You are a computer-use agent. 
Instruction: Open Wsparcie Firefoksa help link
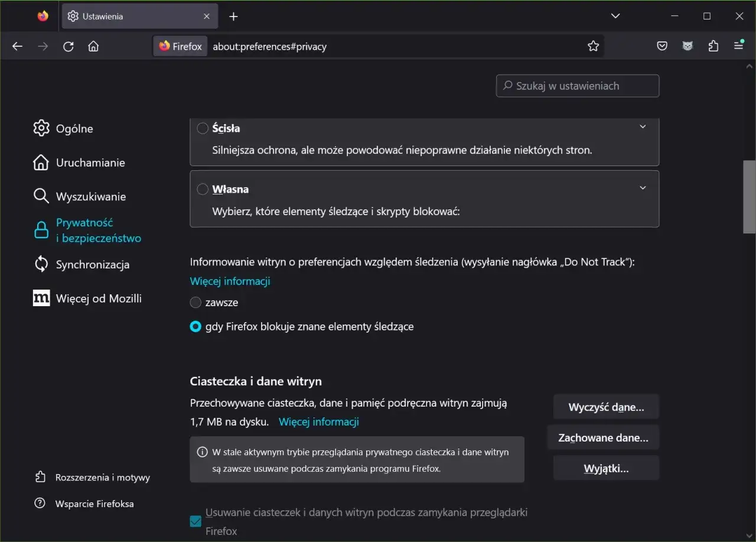pos(94,504)
